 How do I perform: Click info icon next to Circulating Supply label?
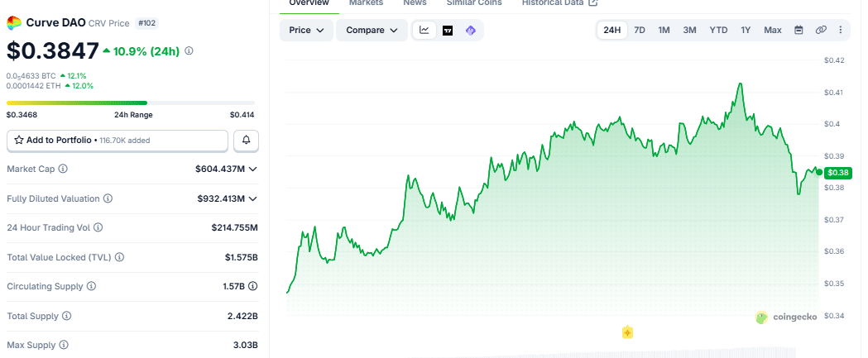(x=91, y=287)
